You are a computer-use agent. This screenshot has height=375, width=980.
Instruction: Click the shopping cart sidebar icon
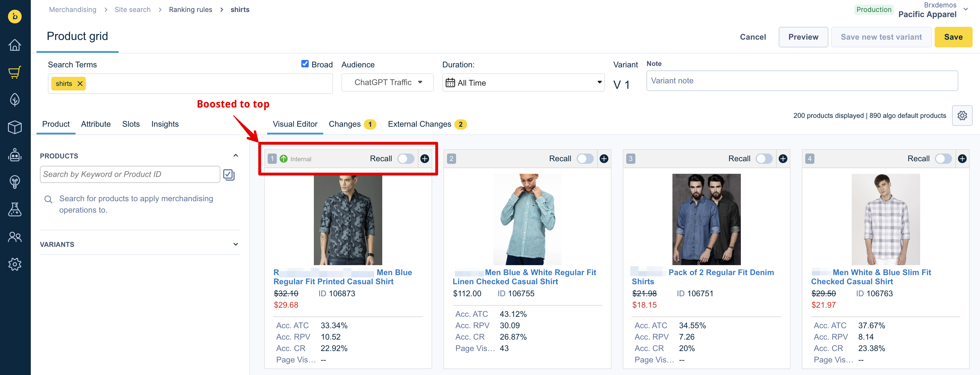point(15,72)
